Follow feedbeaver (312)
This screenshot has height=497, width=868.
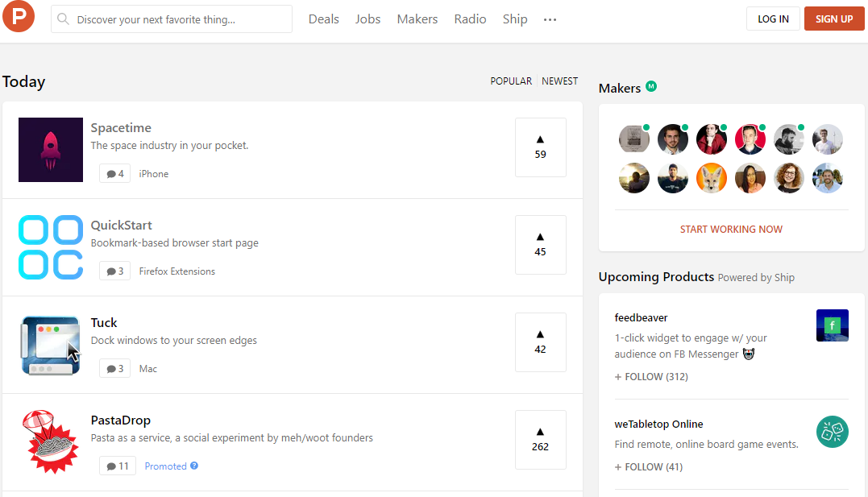pyautogui.click(x=651, y=377)
